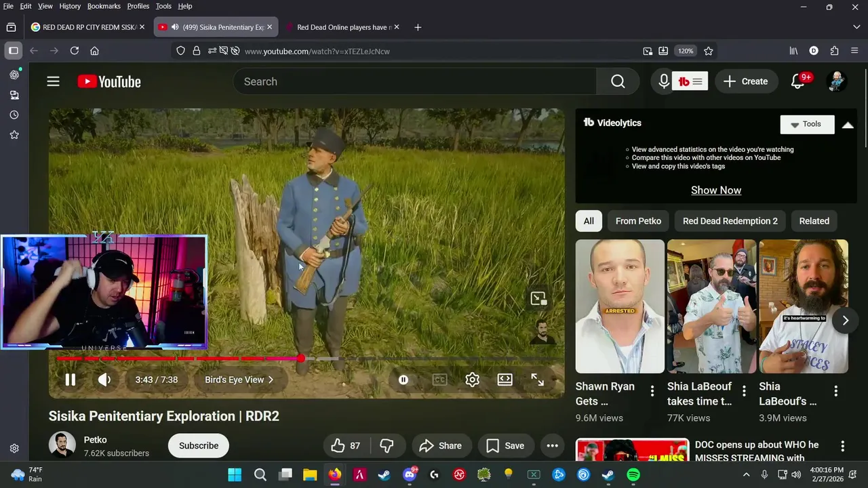Go to browser home page
Screen dimensions: 868x488
tap(94, 51)
